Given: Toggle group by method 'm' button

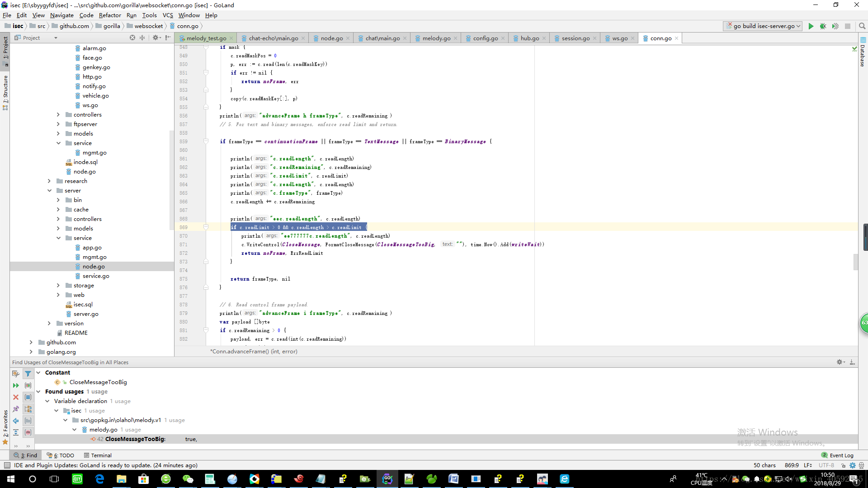Looking at the screenshot, I should click(28, 432).
